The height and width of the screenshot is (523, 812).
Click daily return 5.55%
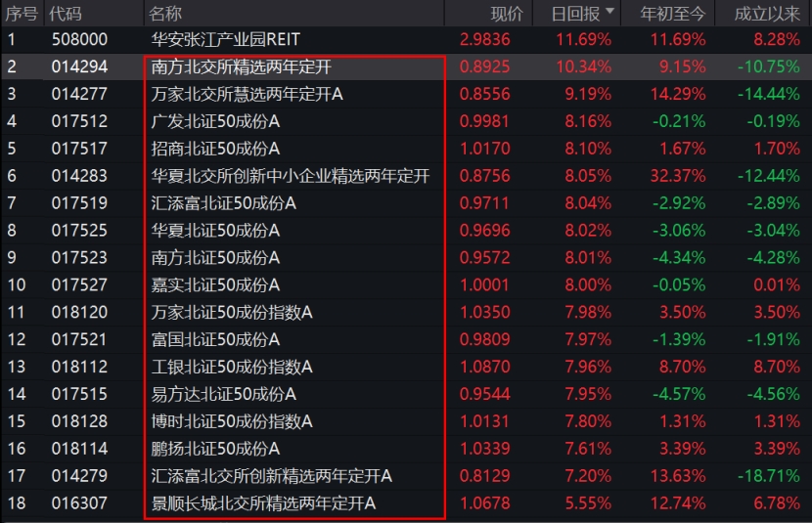pyautogui.click(x=588, y=503)
